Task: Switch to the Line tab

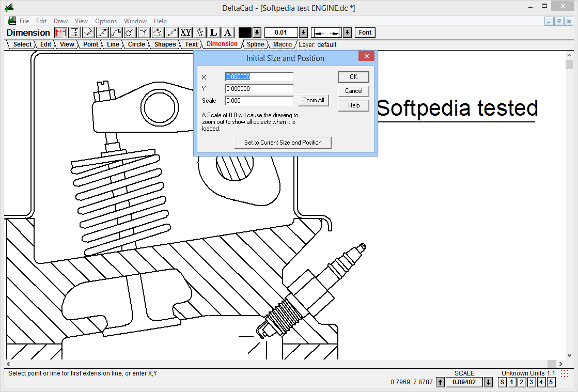Action: (113, 44)
